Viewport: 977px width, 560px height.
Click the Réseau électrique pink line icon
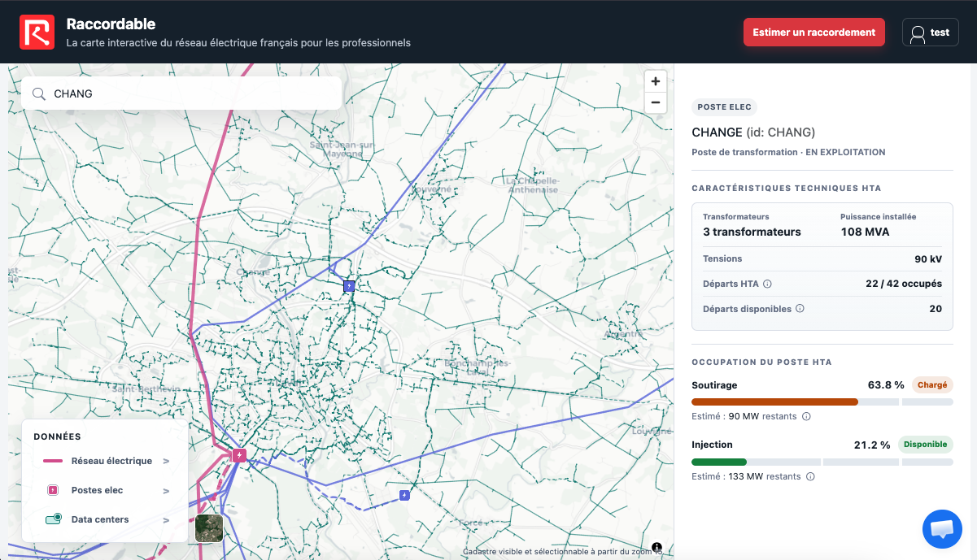point(53,461)
